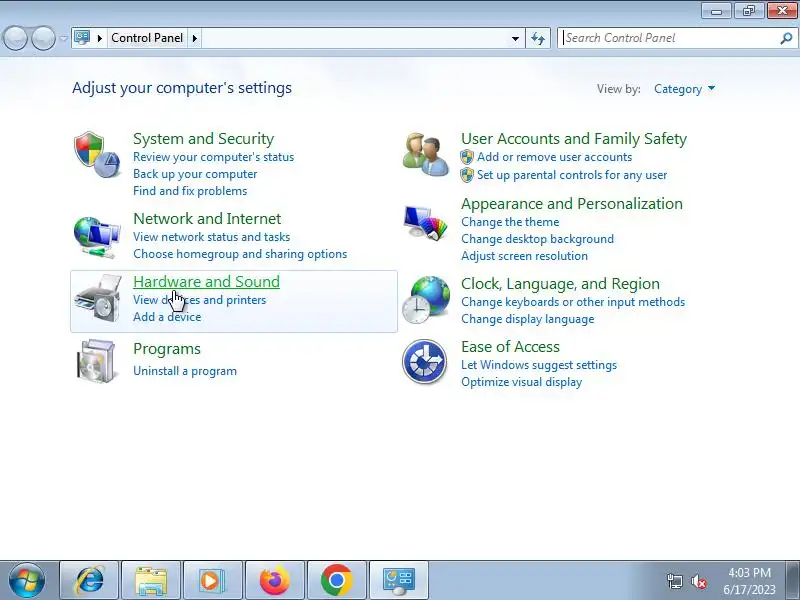800x600 pixels.
Task: Click the Hardware and Sound printer icon
Action: [x=98, y=298]
